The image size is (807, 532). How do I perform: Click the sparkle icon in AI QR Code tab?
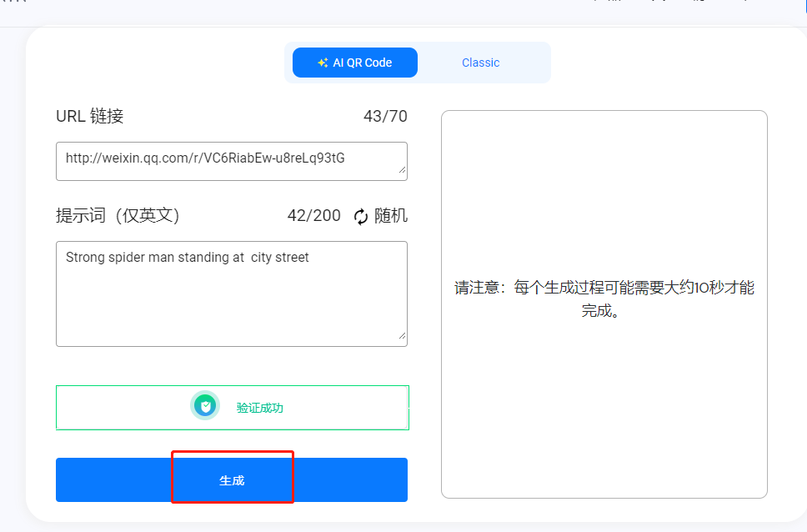[323, 63]
